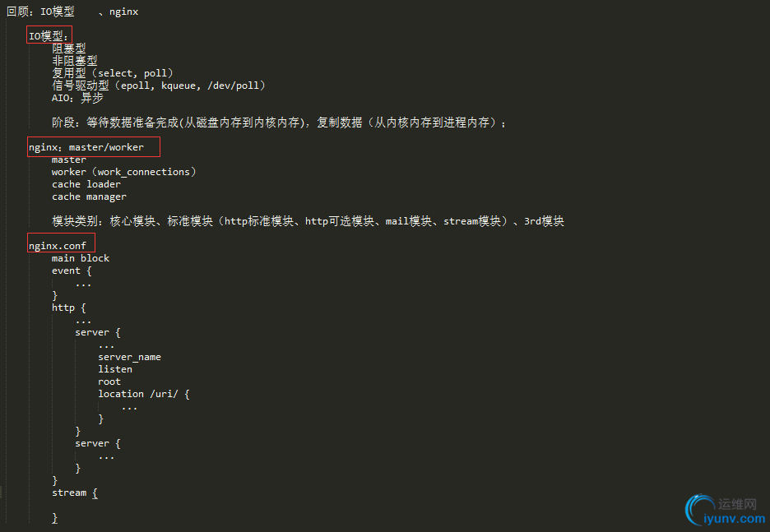The image size is (770, 532).
Task: Click the 复用型 (select, poll) line
Action: [x=113, y=73]
